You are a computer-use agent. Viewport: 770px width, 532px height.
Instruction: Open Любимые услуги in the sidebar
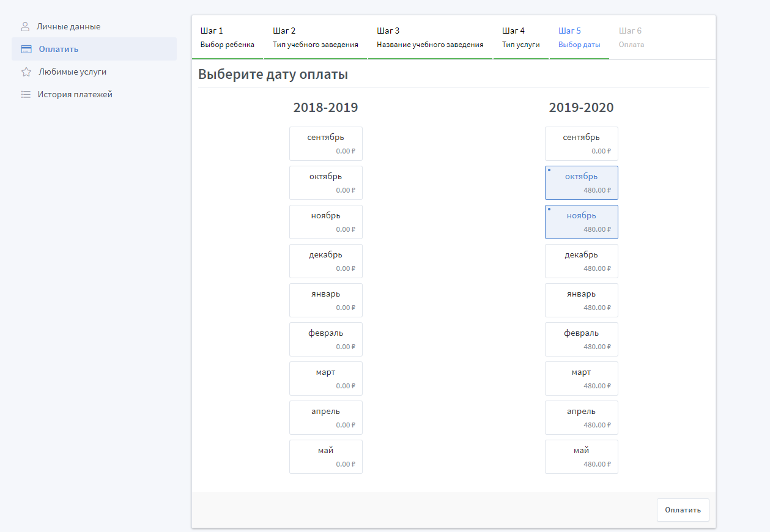pyautogui.click(x=72, y=72)
